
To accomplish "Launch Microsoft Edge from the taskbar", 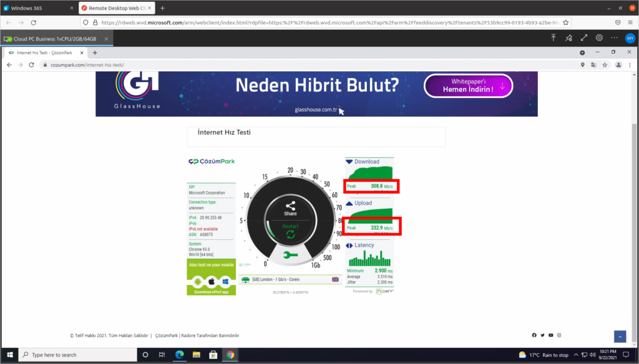I will click(179, 355).
